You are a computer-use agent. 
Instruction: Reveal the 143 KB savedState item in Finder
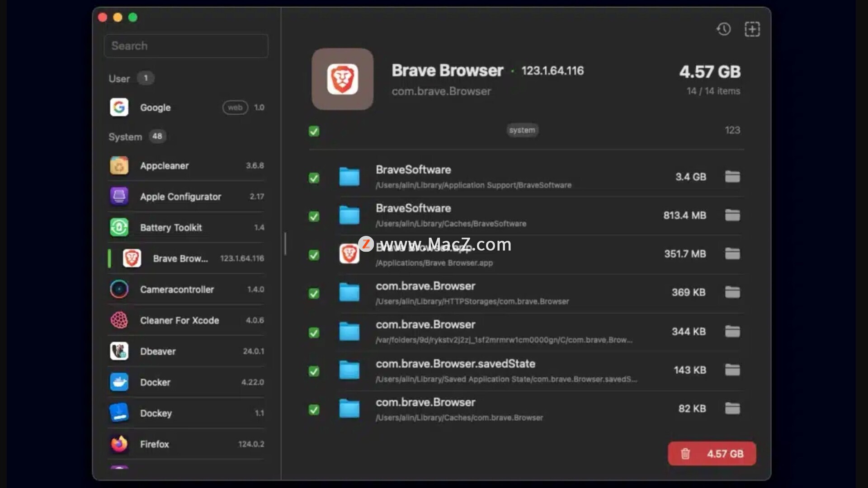732,370
